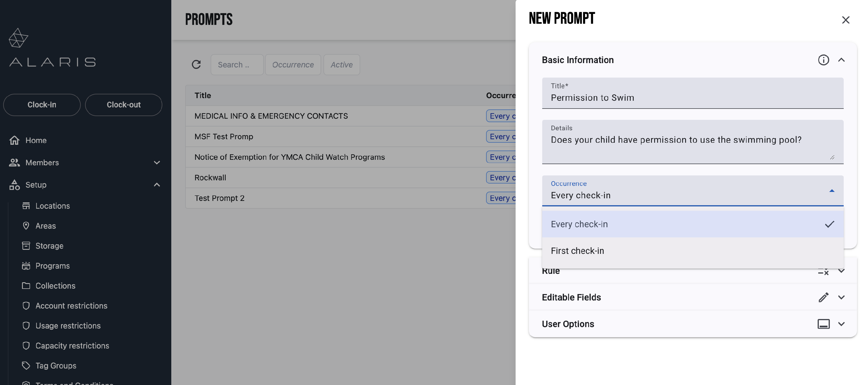Screen dimensions: 868x385
Task: Expand the Members menu chevron
Action: click(x=157, y=162)
